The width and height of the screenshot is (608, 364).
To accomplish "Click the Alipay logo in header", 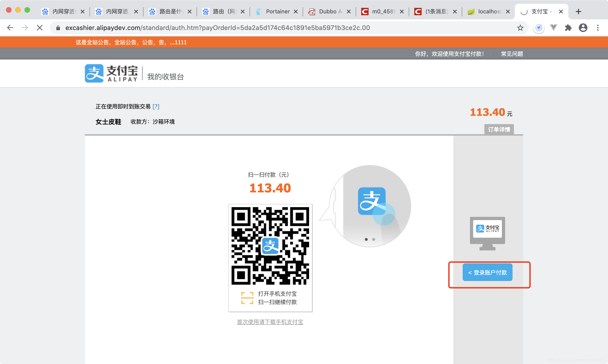I will click(x=111, y=73).
